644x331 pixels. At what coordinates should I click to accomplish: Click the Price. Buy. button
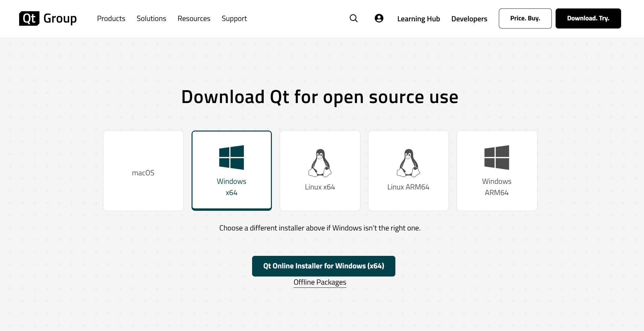point(525,18)
